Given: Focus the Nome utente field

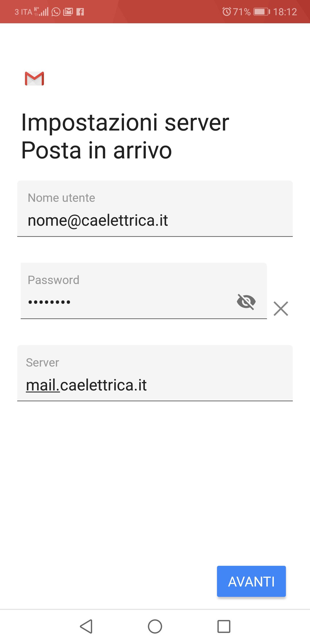Looking at the screenshot, I should pos(155,209).
